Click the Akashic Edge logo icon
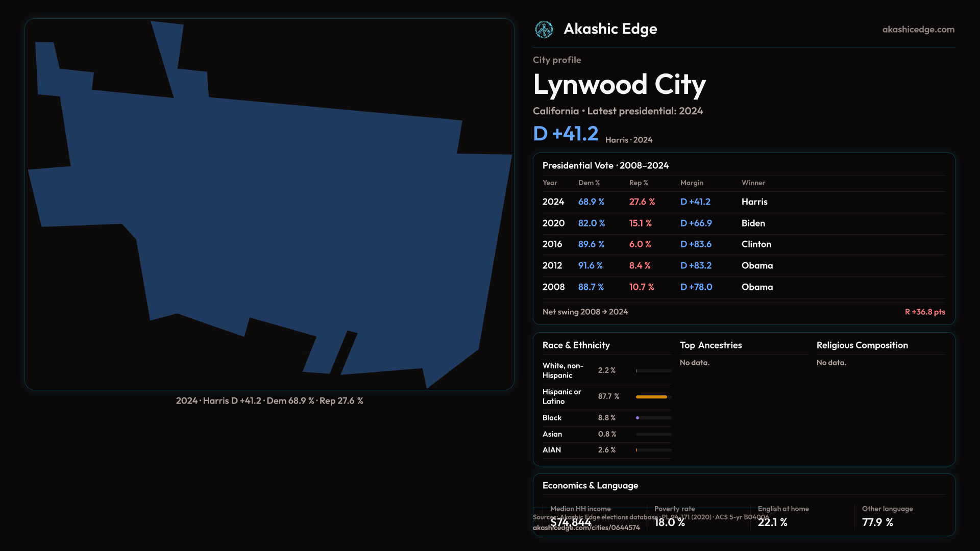The width and height of the screenshot is (980, 551). tap(544, 30)
